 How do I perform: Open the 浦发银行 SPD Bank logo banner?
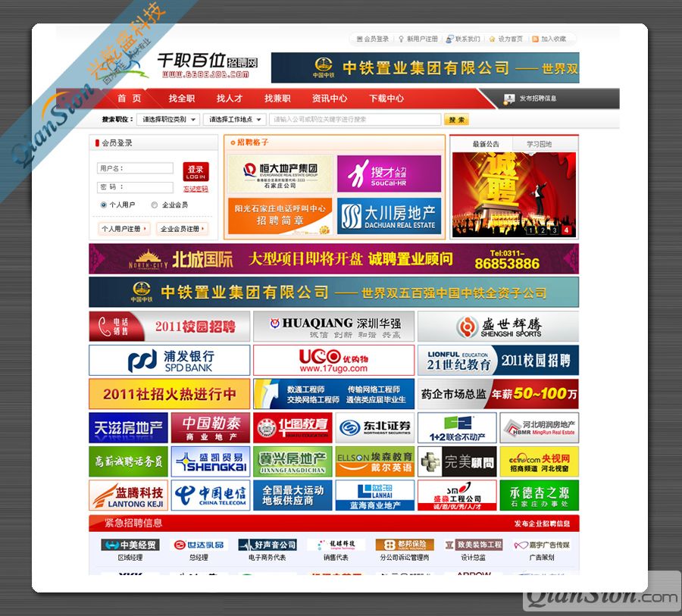[169, 361]
